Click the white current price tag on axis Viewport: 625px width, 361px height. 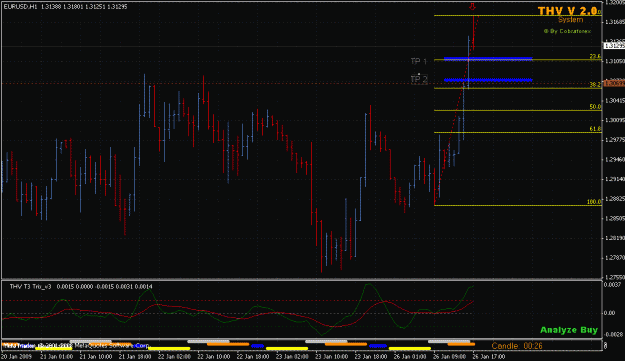pos(614,46)
